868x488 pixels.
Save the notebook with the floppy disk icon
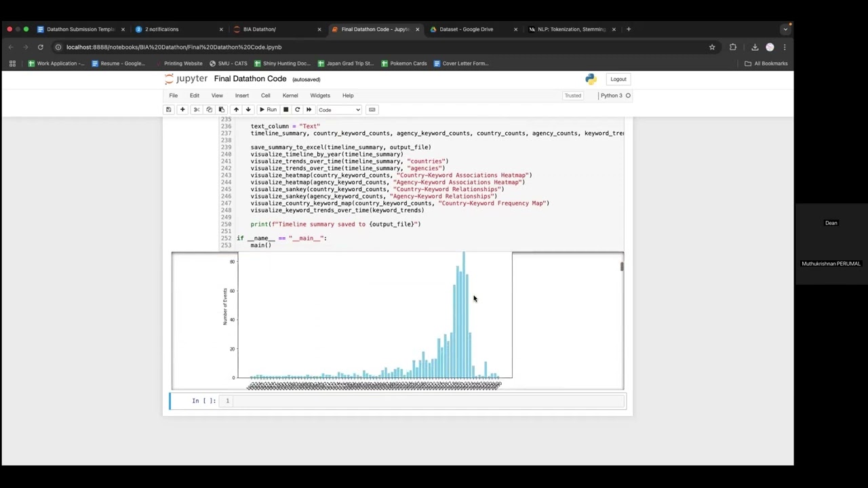tap(169, 110)
